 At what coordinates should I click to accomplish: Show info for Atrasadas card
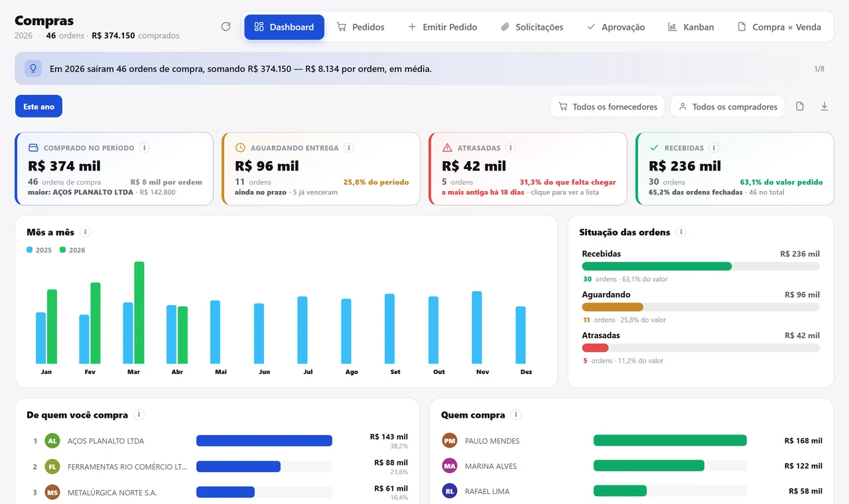(510, 148)
